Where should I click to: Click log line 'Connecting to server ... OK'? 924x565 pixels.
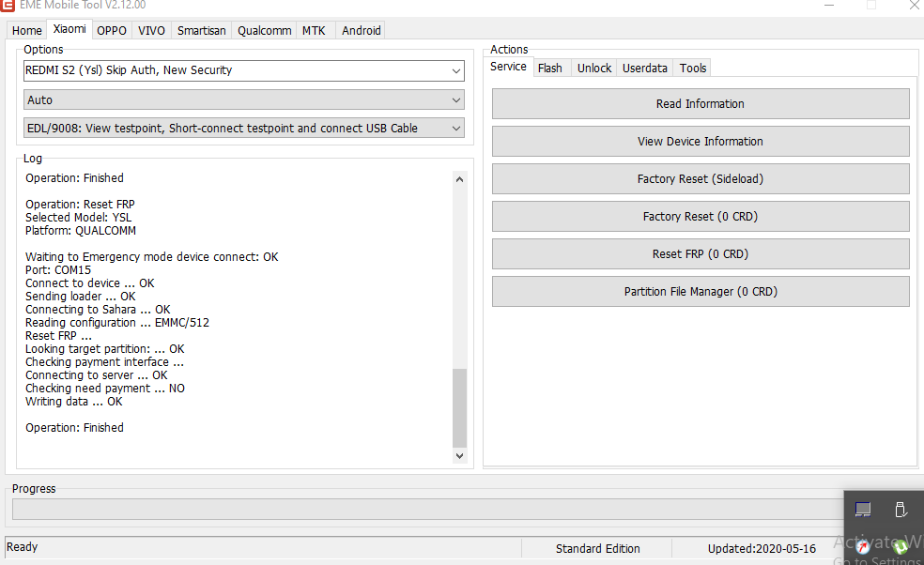(97, 375)
